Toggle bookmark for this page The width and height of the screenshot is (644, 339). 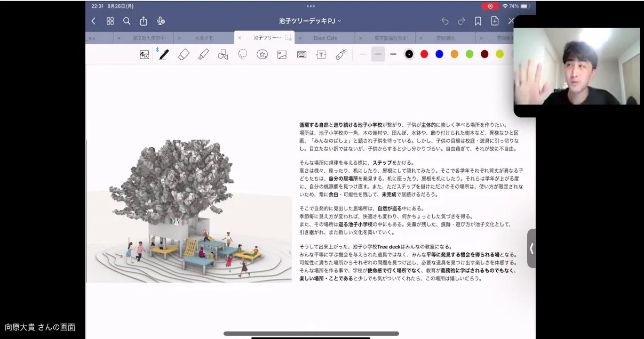(478, 21)
